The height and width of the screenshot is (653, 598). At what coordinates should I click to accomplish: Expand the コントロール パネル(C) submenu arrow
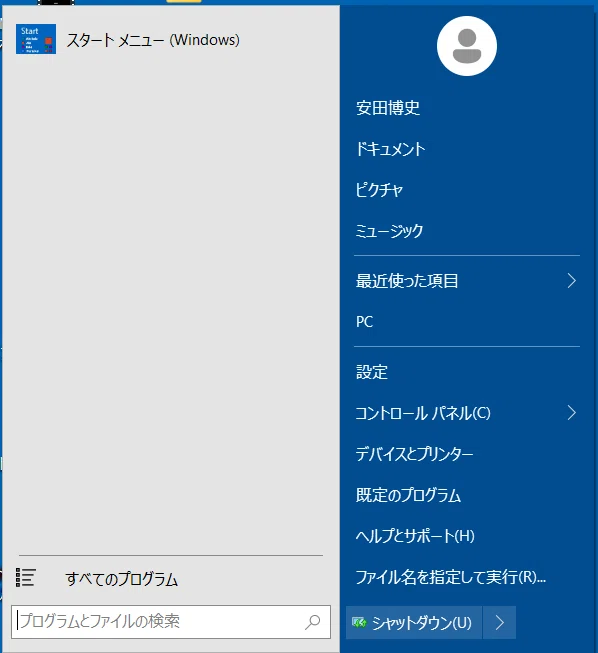pos(572,413)
